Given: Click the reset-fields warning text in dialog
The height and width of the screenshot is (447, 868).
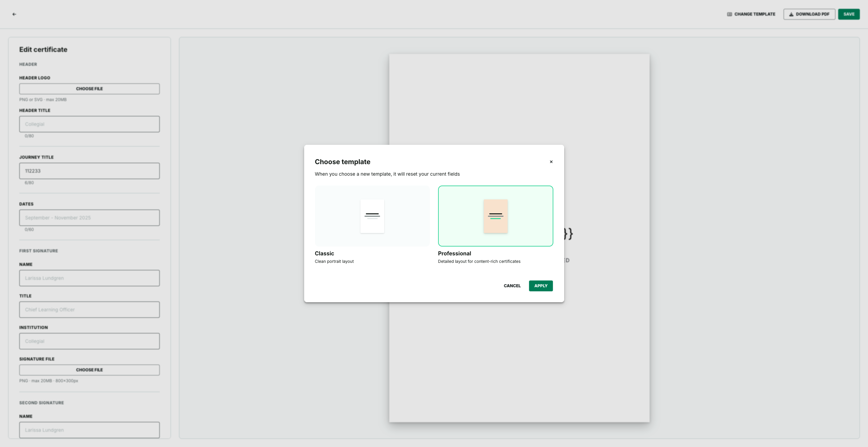Looking at the screenshot, I should click(387, 174).
